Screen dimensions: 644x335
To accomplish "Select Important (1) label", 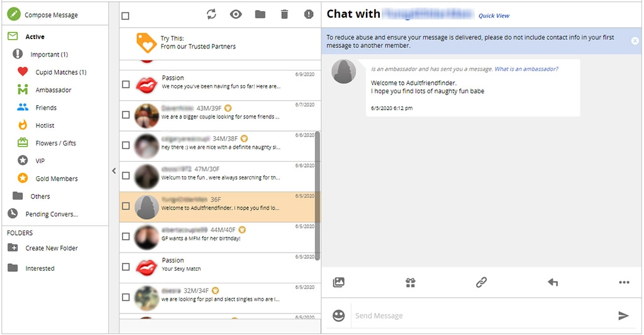I will click(x=49, y=54).
